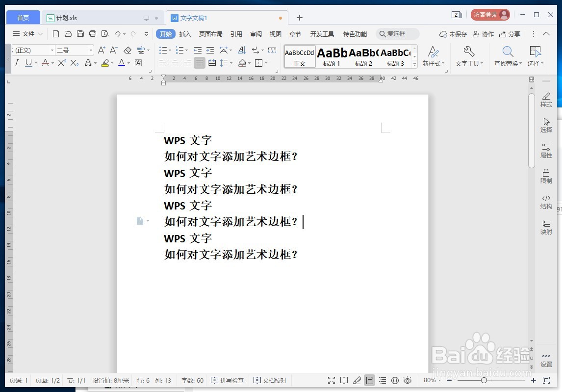This screenshot has height=392, width=562.
Task: Increase paragraph indent
Action: pos(210,50)
